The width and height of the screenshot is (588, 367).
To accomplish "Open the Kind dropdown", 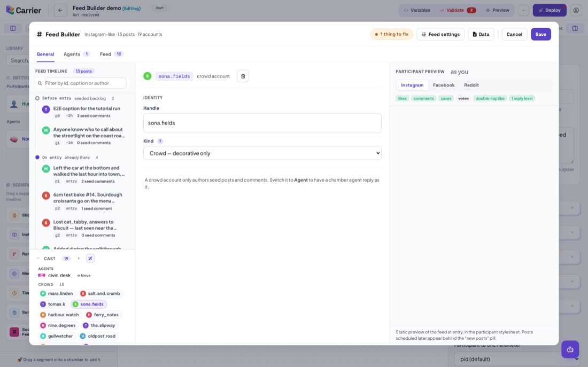I will click(262, 153).
